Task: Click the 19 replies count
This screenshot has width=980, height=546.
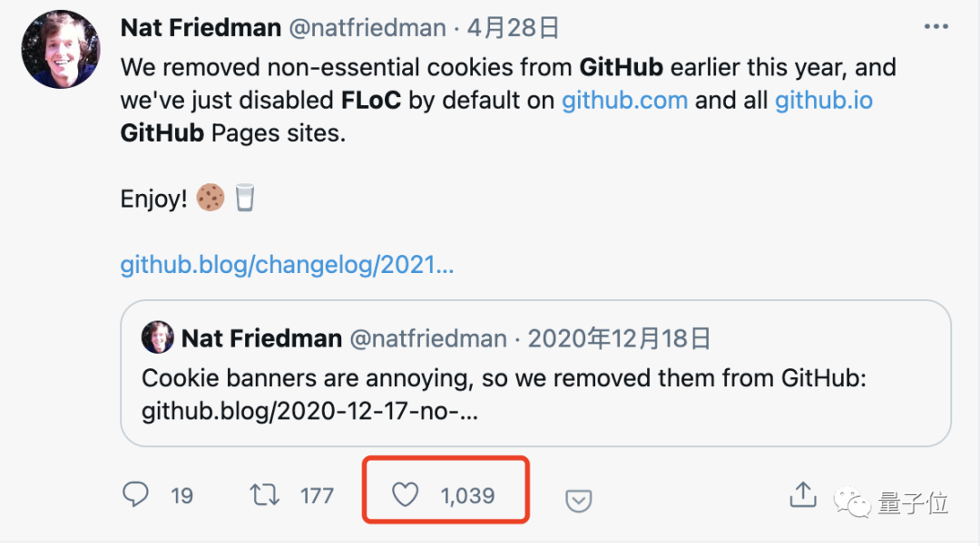Action: point(181,495)
